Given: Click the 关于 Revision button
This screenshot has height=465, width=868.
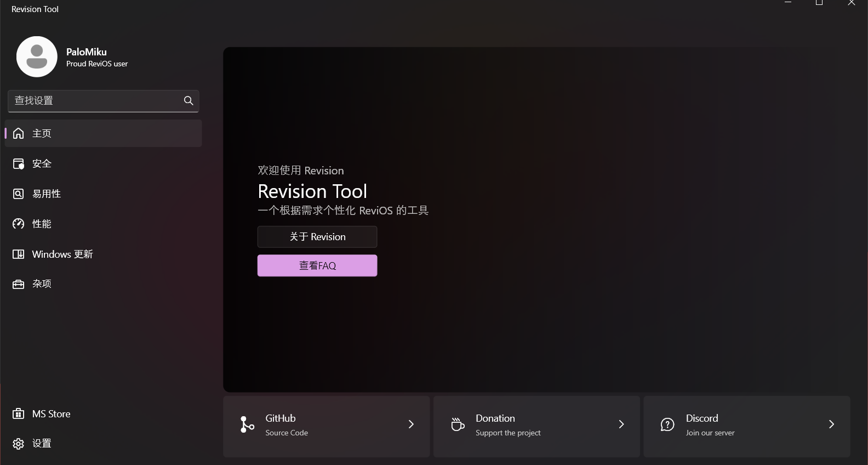Looking at the screenshot, I should pos(317,237).
